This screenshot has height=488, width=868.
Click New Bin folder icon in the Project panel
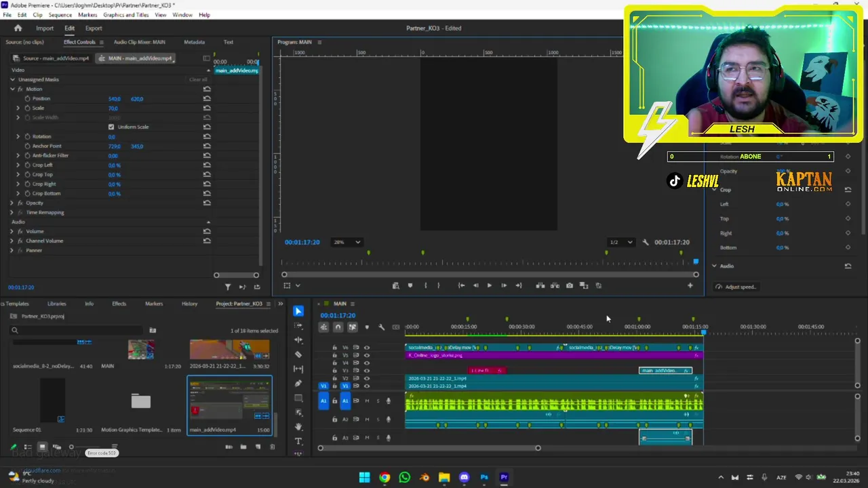(243, 447)
